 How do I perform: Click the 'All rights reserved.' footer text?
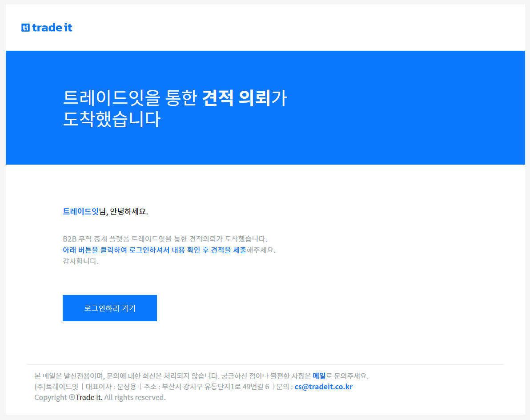[x=135, y=397]
